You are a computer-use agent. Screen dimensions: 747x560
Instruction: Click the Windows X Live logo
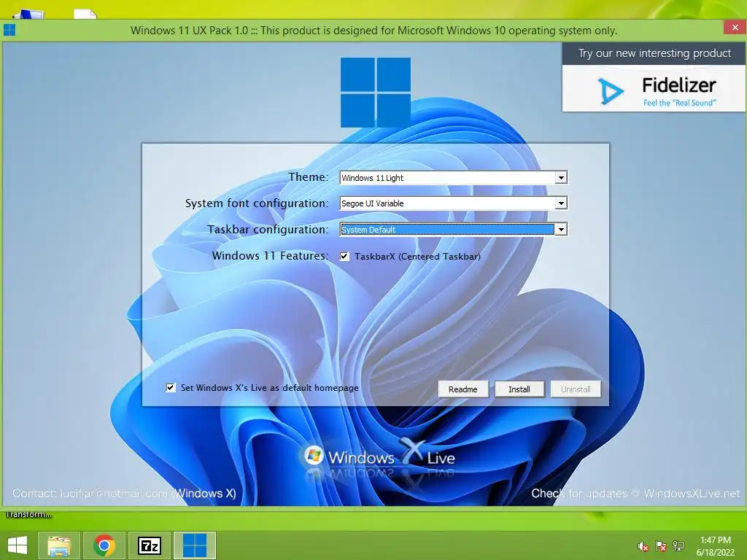(x=379, y=456)
